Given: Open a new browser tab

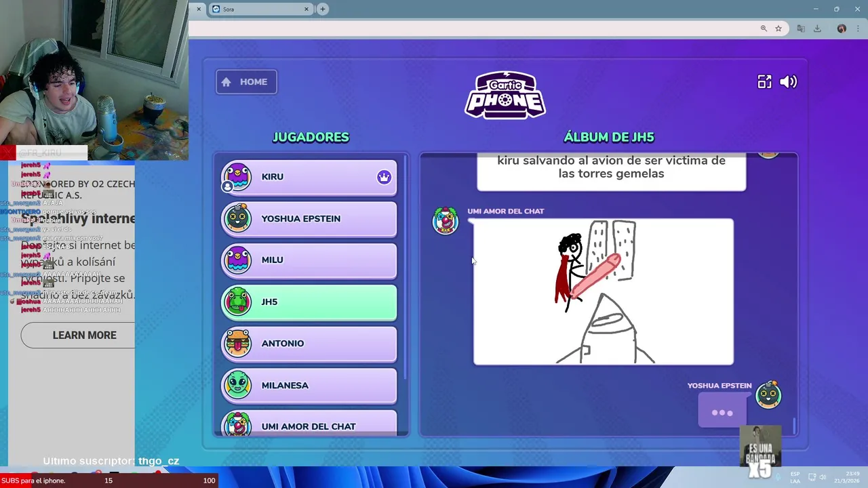Looking at the screenshot, I should click(x=323, y=9).
